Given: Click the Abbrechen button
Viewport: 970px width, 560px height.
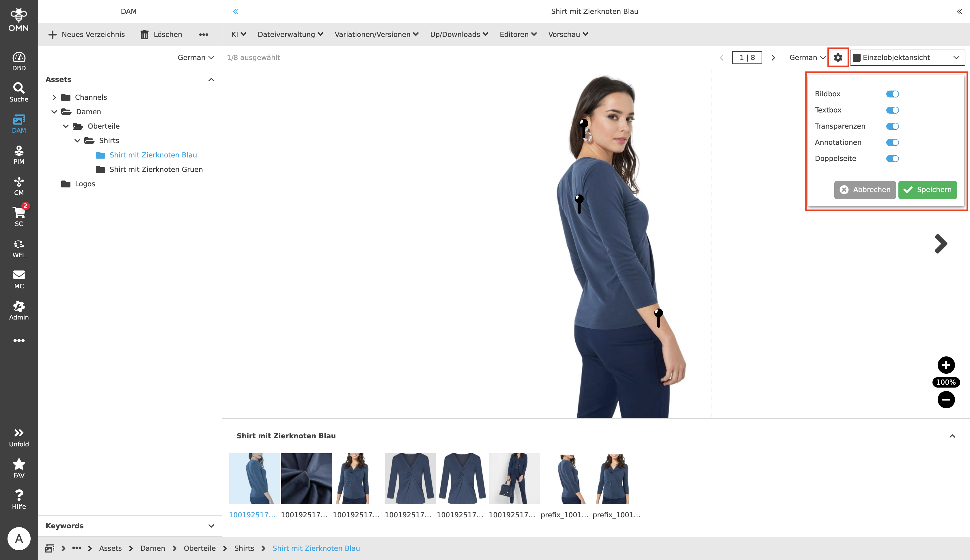Looking at the screenshot, I should pos(865,190).
